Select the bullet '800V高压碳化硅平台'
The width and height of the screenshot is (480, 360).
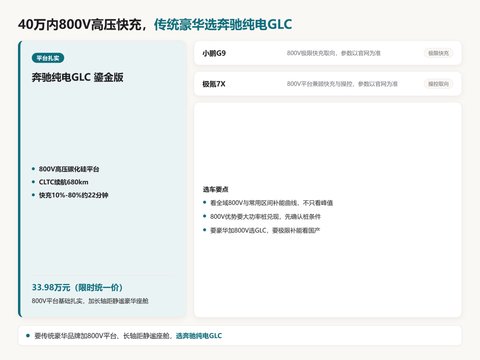click(x=69, y=169)
